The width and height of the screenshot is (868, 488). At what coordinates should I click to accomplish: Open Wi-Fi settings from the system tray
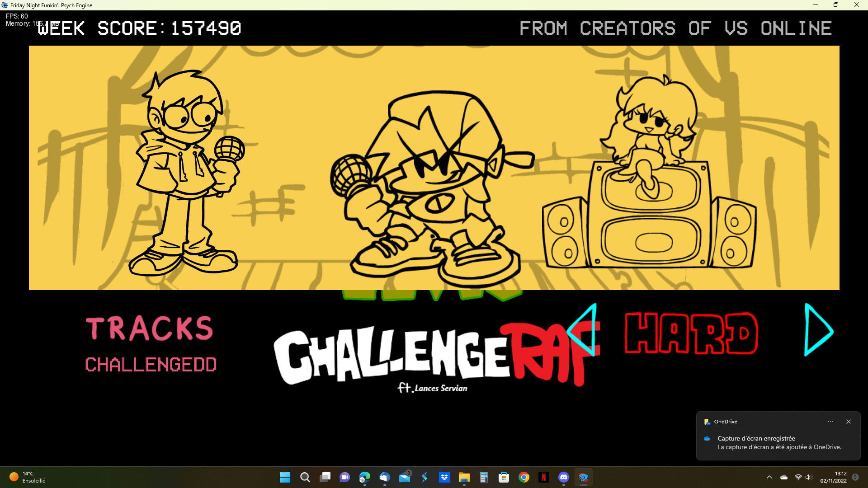tap(798, 478)
